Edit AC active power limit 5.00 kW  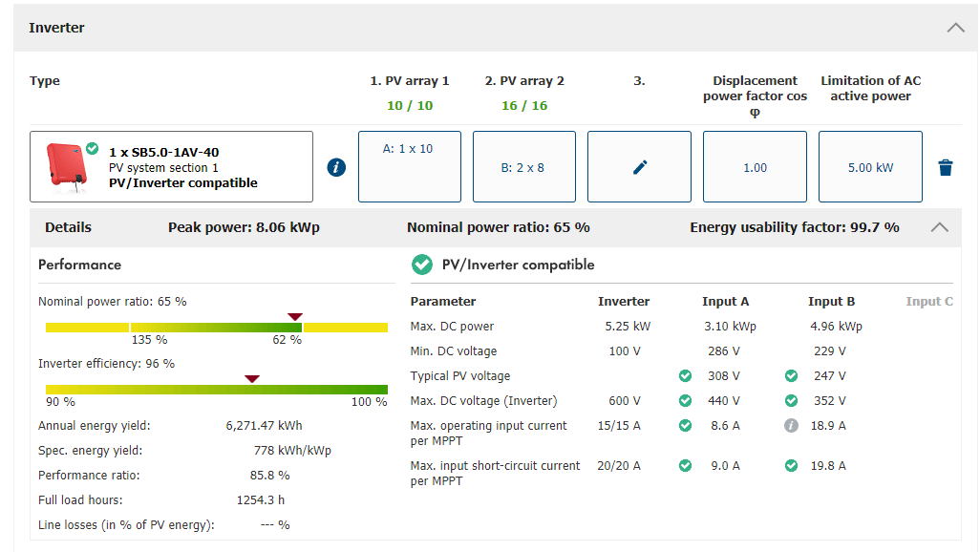coord(870,166)
